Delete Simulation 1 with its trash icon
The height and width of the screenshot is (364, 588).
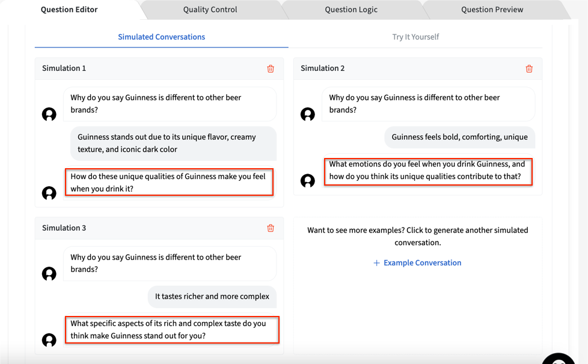(x=271, y=69)
